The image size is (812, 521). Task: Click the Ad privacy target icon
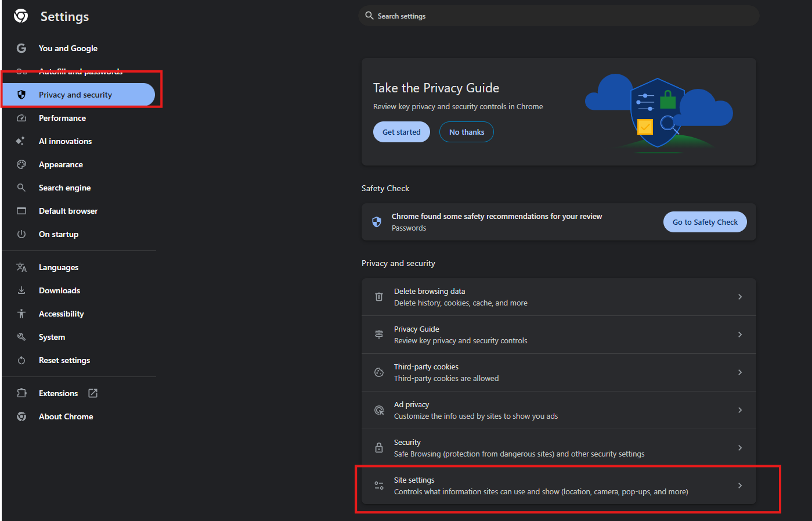point(379,410)
